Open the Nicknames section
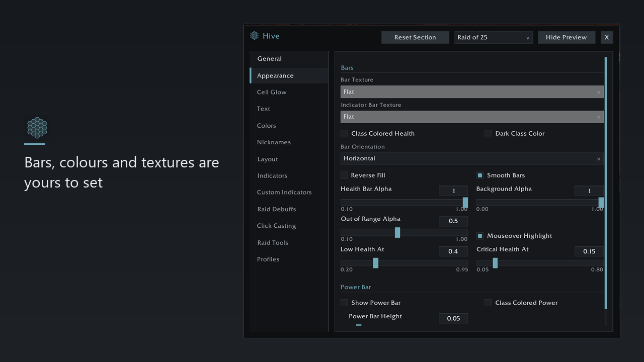 [x=289, y=142]
